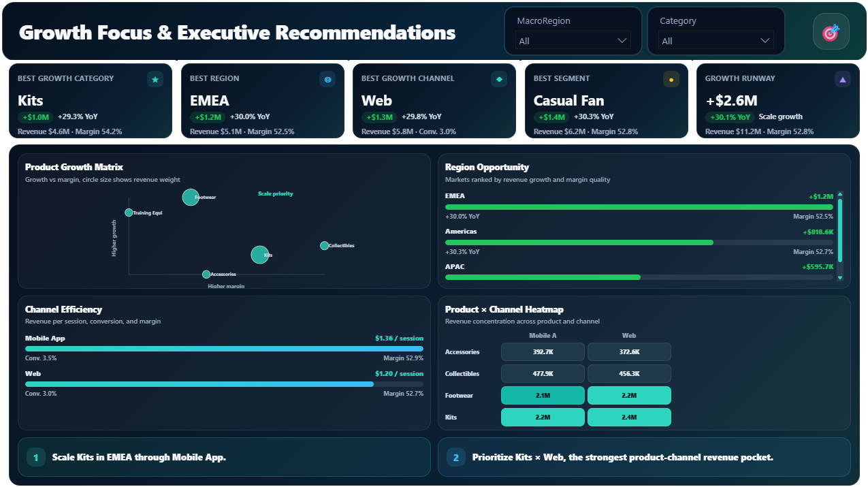868x487 pixels.
Task: Click the Best Growth Category Kits value
Action: [x=31, y=101]
